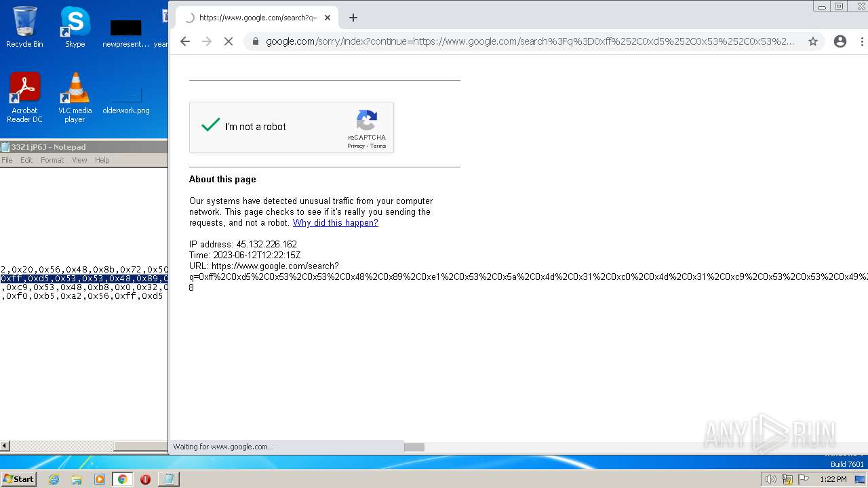
Task: Open the 'Why did this happen?' link
Action: pyautogui.click(x=336, y=223)
